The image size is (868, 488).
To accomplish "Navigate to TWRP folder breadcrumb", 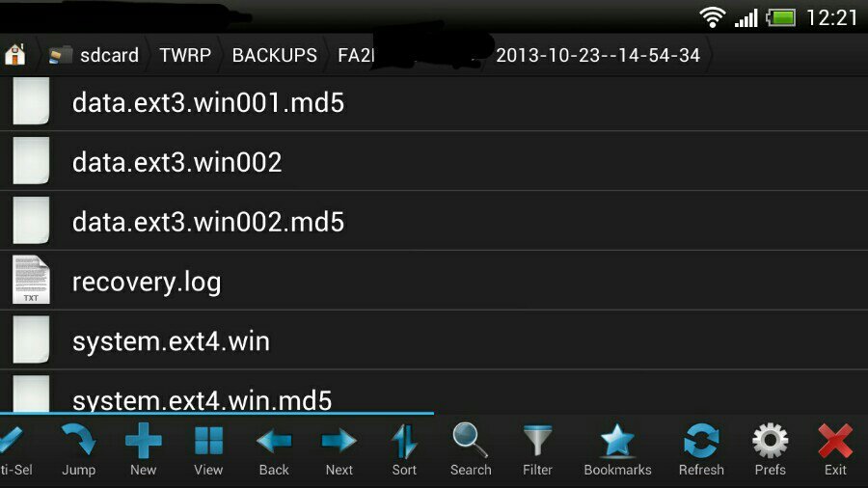I will [185, 55].
